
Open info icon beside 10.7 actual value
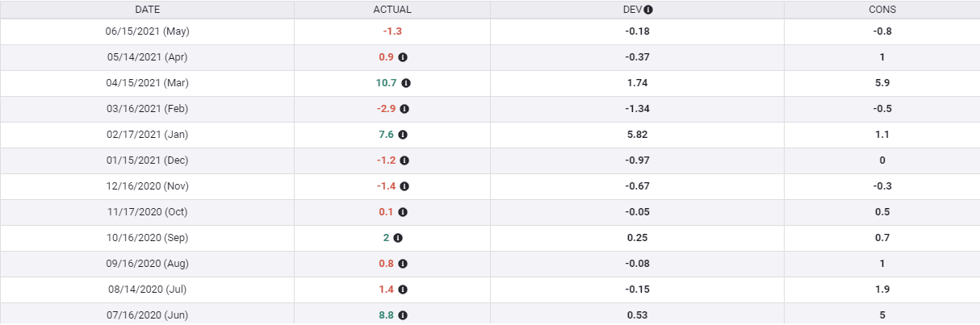pyautogui.click(x=406, y=83)
